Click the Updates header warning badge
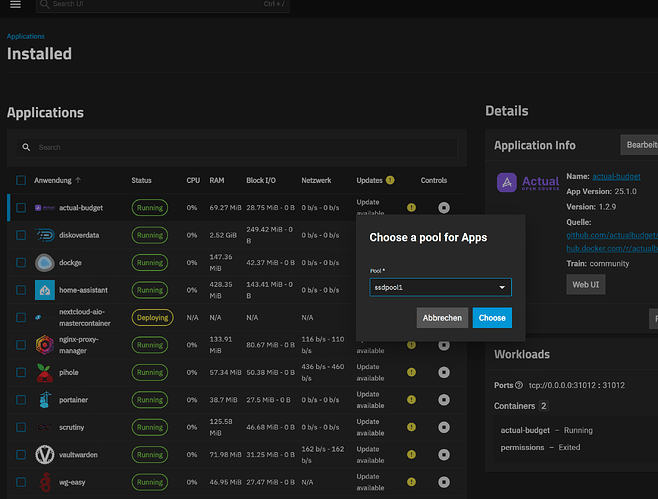This screenshot has width=658, height=499. [x=390, y=180]
